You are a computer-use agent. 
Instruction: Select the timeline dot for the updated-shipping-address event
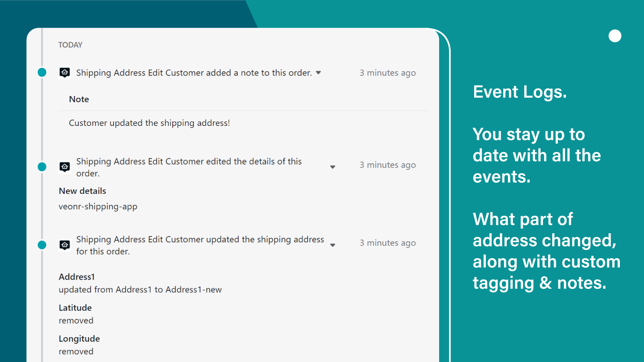point(42,245)
